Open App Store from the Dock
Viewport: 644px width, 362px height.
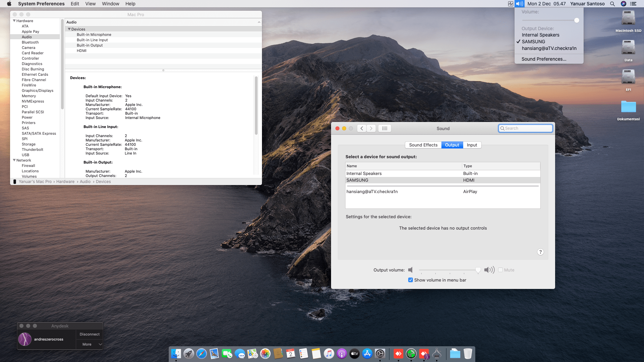[x=367, y=354]
